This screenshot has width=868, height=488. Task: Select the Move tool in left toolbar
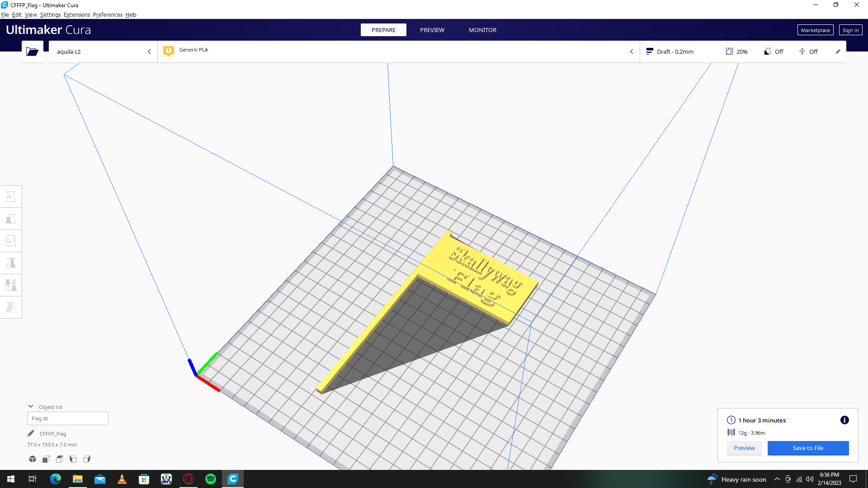pyautogui.click(x=11, y=197)
